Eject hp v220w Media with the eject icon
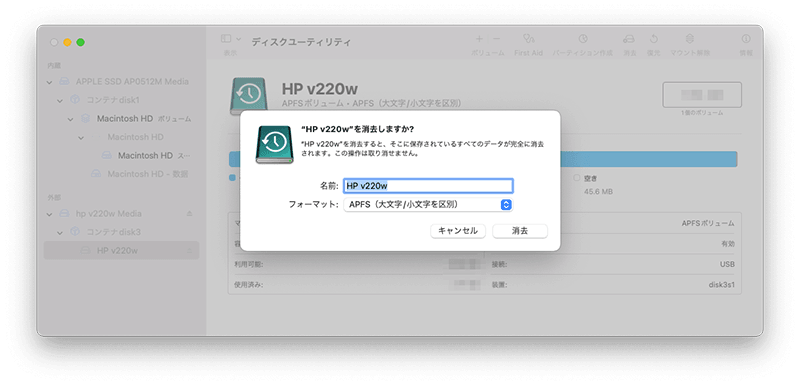This screenshot has height=385, width=800. point(190,214)
